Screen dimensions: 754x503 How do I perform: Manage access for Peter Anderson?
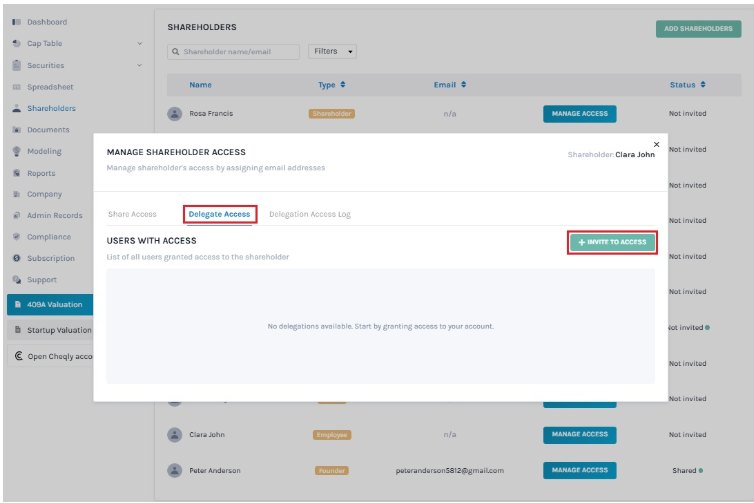(579, 470)
